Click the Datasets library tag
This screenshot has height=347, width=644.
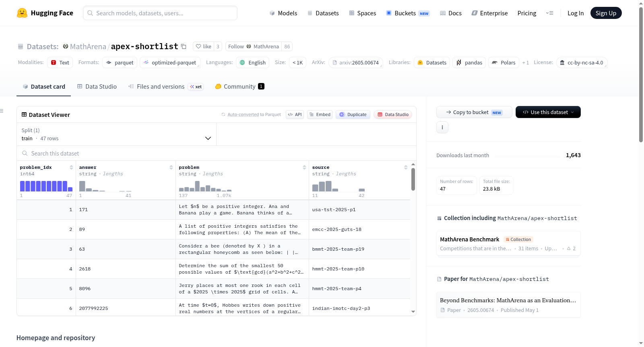point(432,62)
